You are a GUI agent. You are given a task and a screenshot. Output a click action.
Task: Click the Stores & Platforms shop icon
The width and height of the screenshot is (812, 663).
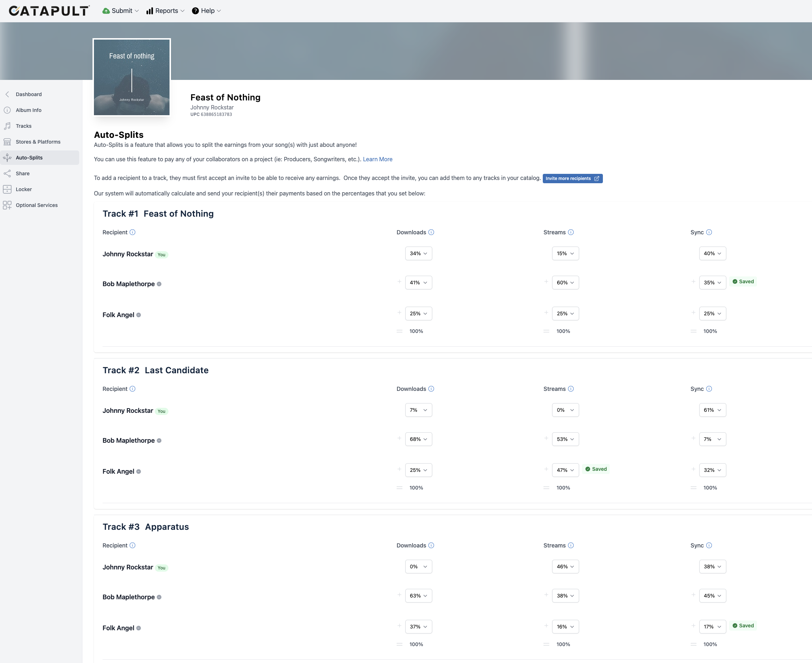[7, 142]
